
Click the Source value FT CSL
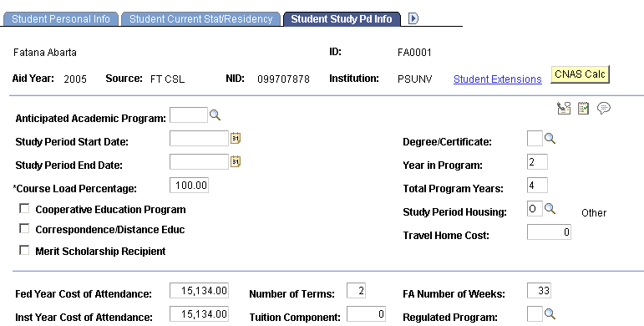point(167,79)
